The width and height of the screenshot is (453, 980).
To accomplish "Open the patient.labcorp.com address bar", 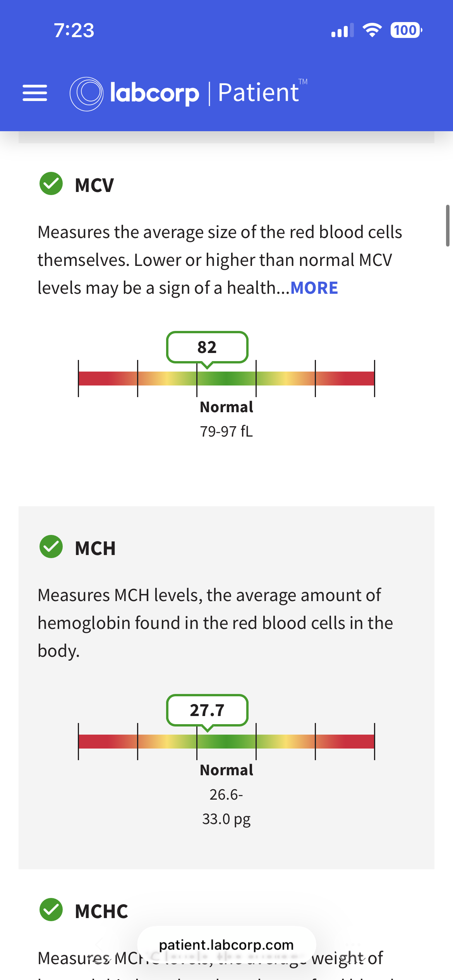I will (x=226, y=945).
